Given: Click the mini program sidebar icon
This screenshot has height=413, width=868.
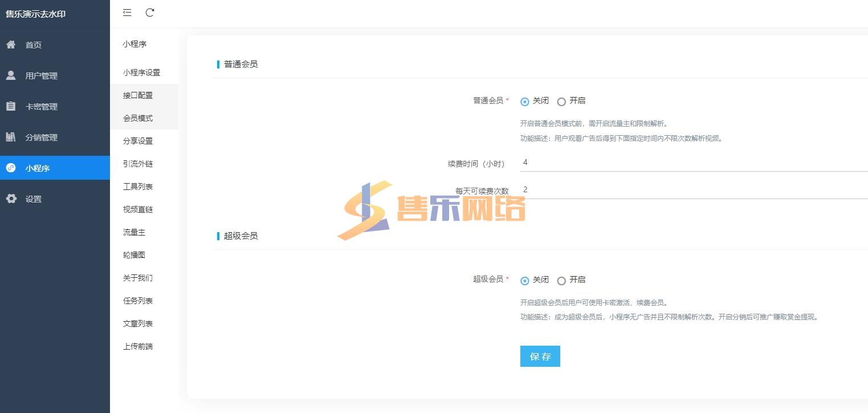Looking at the screenshot, I should tap(11, 168).
